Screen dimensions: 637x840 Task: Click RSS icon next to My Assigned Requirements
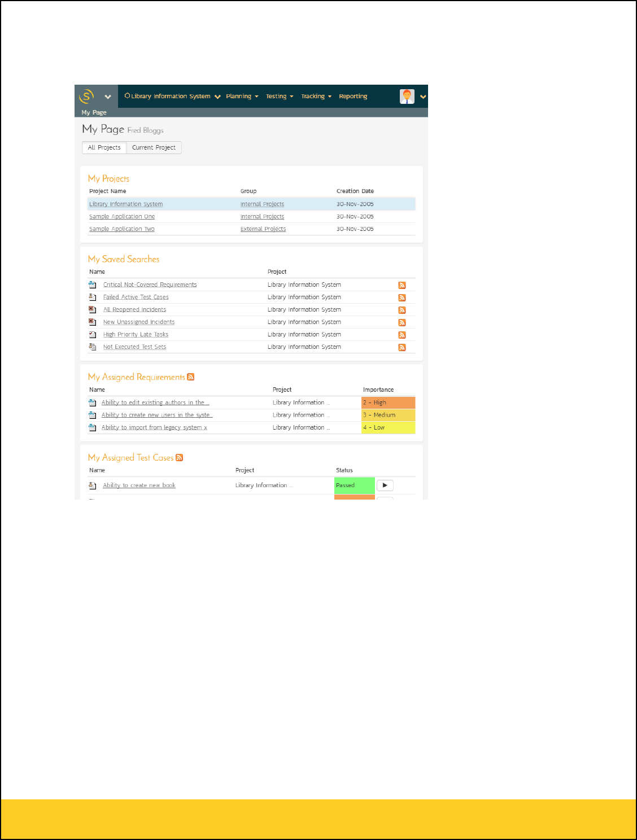[x=191, y=377]
